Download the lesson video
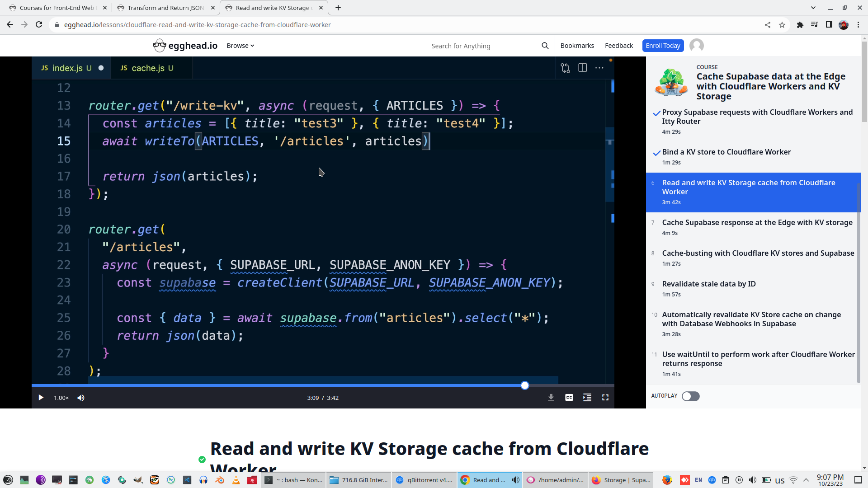This screenshot has width=868, height=488. [x=551, y=398]
